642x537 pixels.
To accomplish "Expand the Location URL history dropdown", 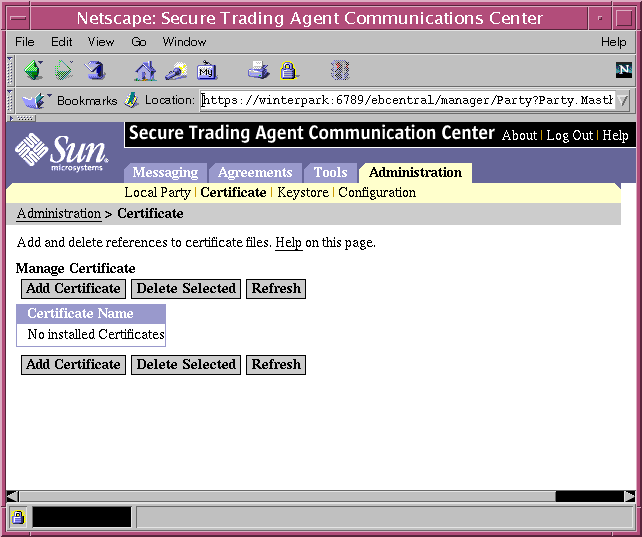I will pos(622,100).
